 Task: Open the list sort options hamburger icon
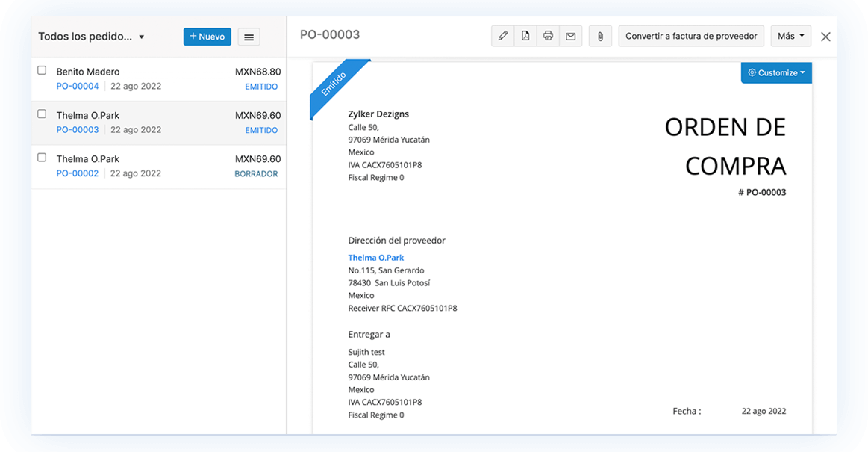[x=249, y=36]
